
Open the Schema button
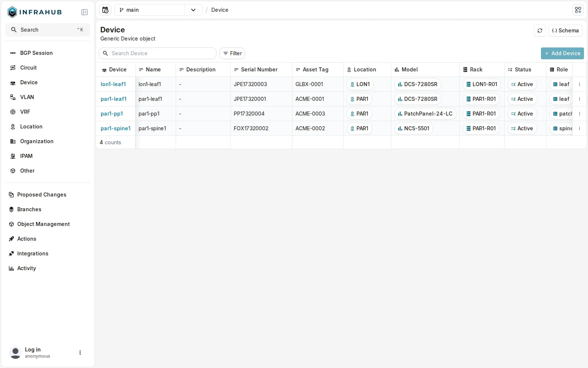566,31
